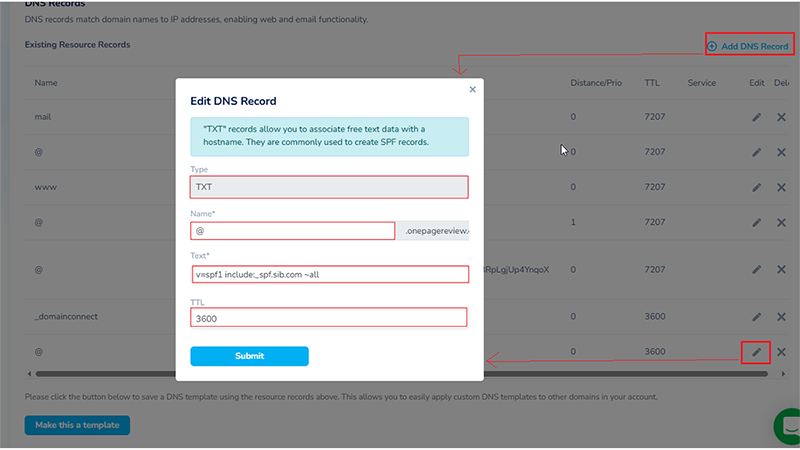Focus the Name input field containing @

[x=292, y=231]
